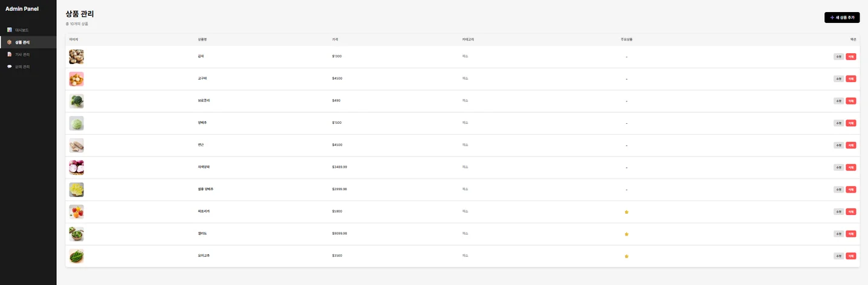868x285 pixels.
Task: Delete the 고구마 product with 삭제
Action: 850,78
